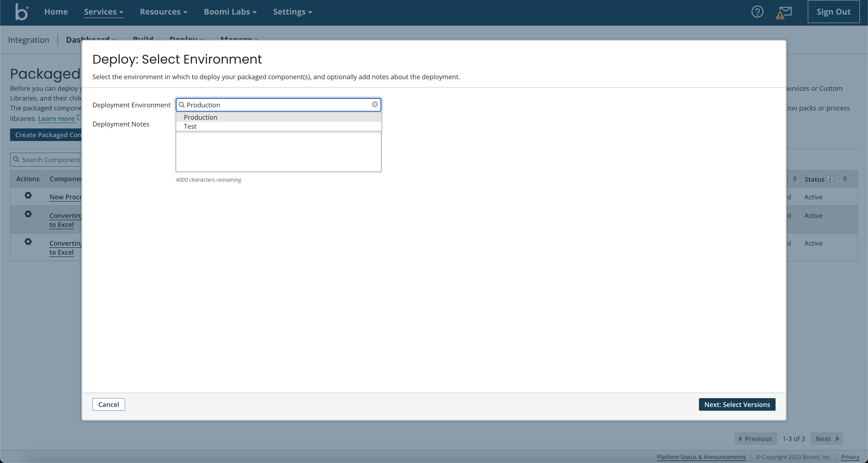Viewport: 868px width, 463px height.
Task: Cancel the deploy dialog
Action: (108, 404)
